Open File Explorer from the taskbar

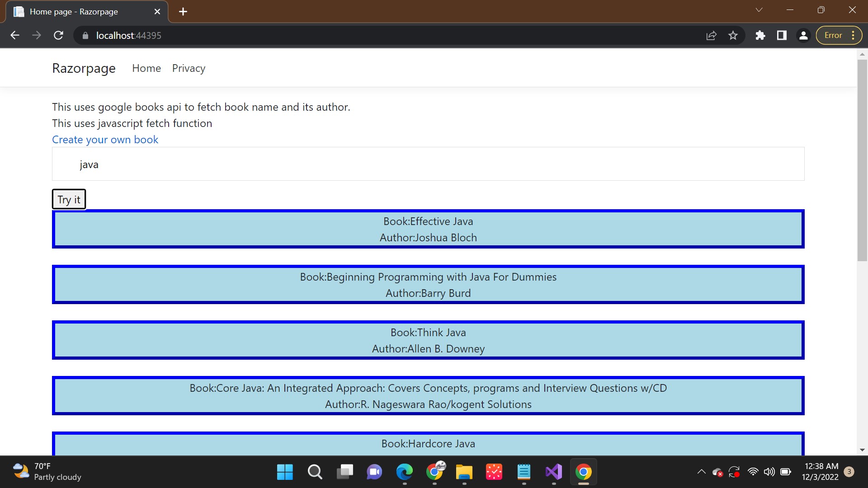(464, 472)
